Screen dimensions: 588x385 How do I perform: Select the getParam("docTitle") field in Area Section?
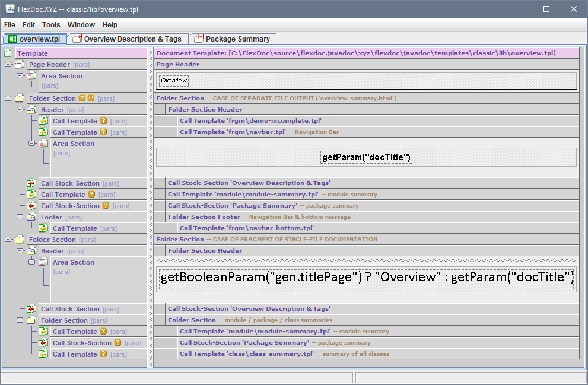366,157
